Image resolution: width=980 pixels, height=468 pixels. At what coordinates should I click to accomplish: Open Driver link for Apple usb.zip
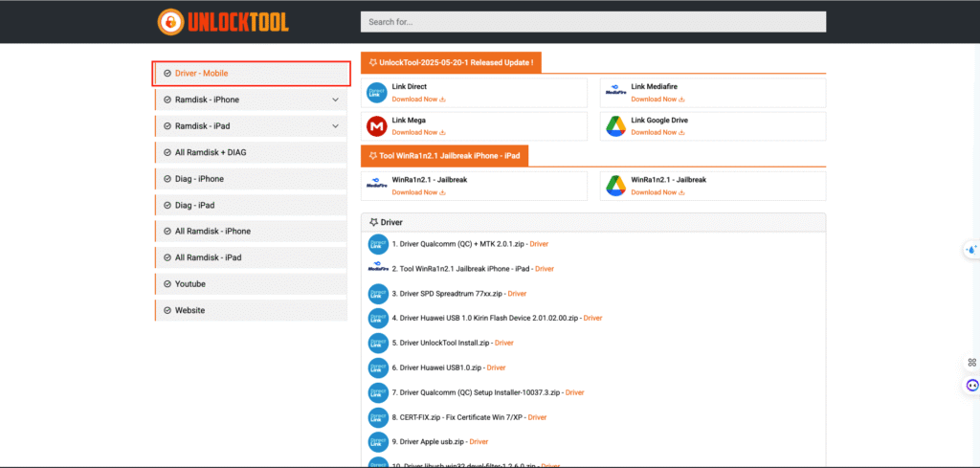(x=479, y=442)
